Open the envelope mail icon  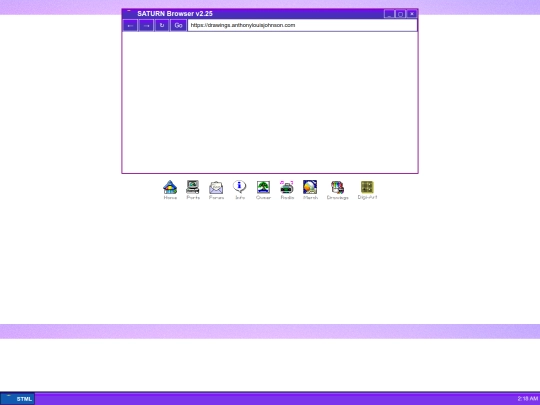point(216,190)
